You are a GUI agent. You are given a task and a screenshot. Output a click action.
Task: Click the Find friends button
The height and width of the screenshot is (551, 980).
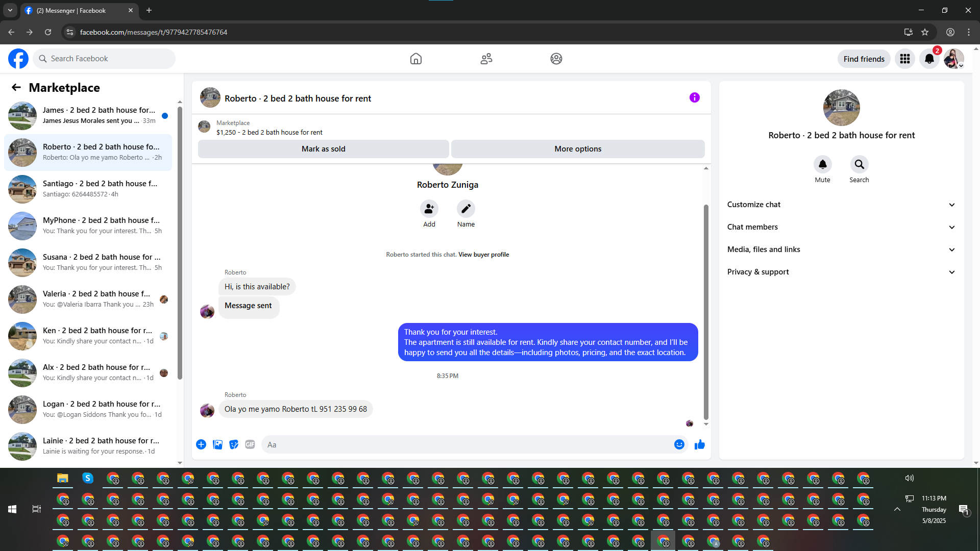point(864,59)
